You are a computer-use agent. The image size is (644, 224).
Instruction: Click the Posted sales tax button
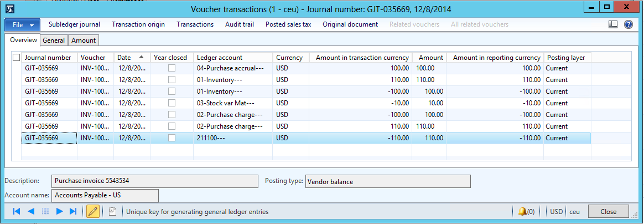tap(288, 24)
